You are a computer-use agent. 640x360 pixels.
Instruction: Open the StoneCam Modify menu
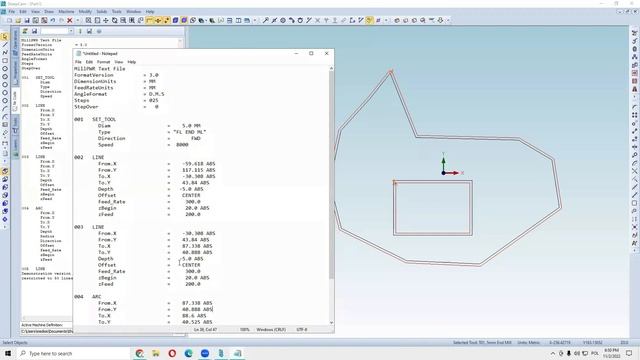pyautogui.click(x=85, y=11)
